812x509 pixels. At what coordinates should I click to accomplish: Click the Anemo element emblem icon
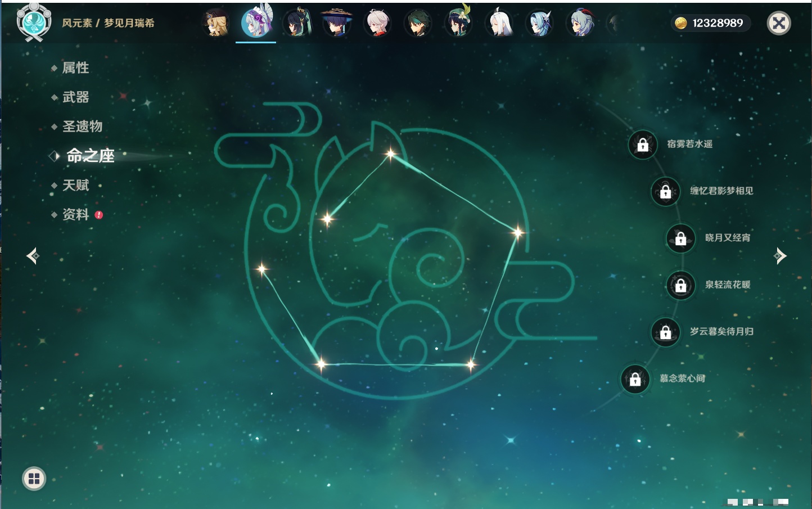34,22
